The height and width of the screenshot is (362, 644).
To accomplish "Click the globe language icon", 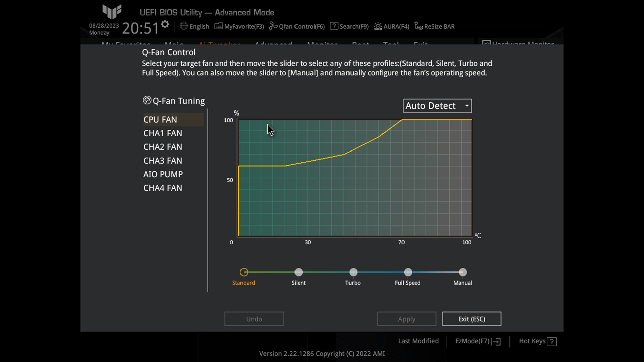I will point(184,26).
